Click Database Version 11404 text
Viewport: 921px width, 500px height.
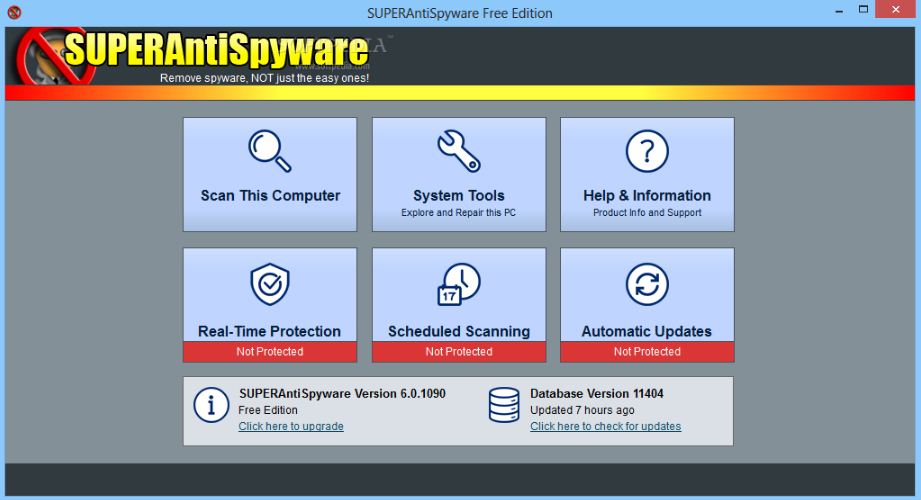597,394
